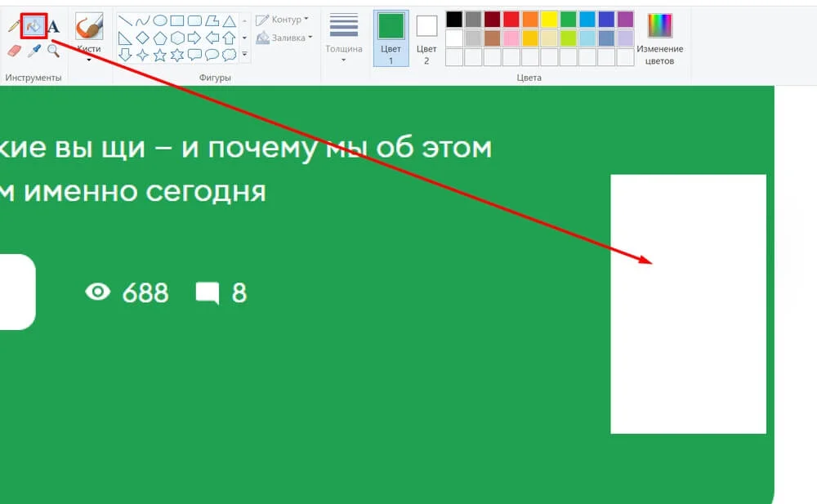This screenshot has height=504, width=817.
Task: Pick the lime palette color
Action: pyautogui.click(x=569, y=38)
